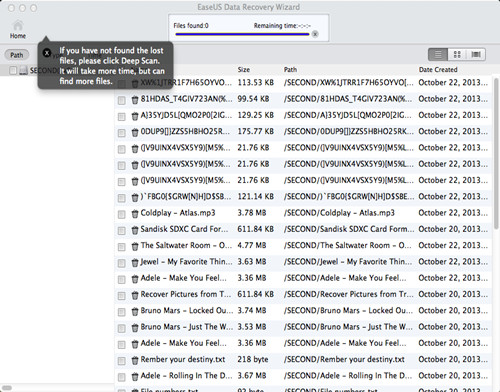
Task: Check the Recover Pictures from T... checkbox
Action: click(122, 296)
